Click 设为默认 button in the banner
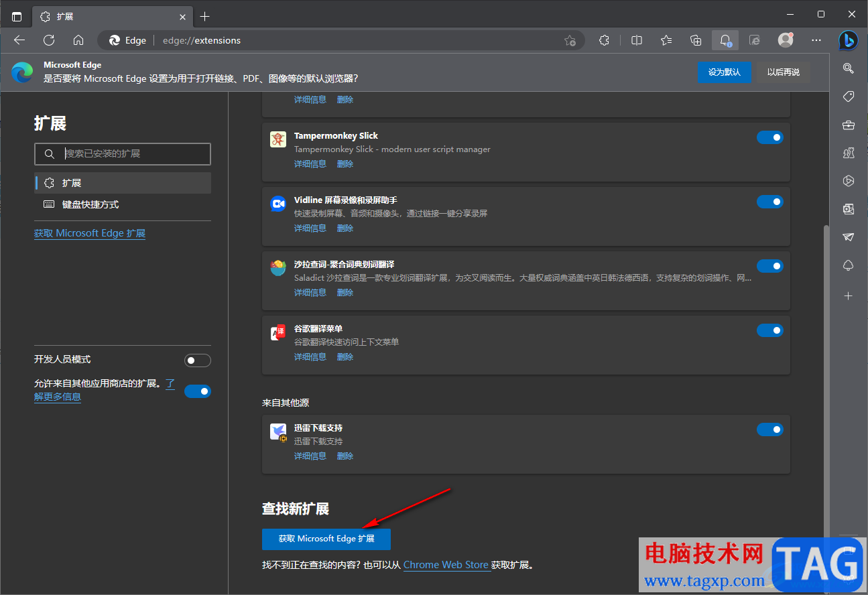The image size is (868, 595). tap(725, 72)
